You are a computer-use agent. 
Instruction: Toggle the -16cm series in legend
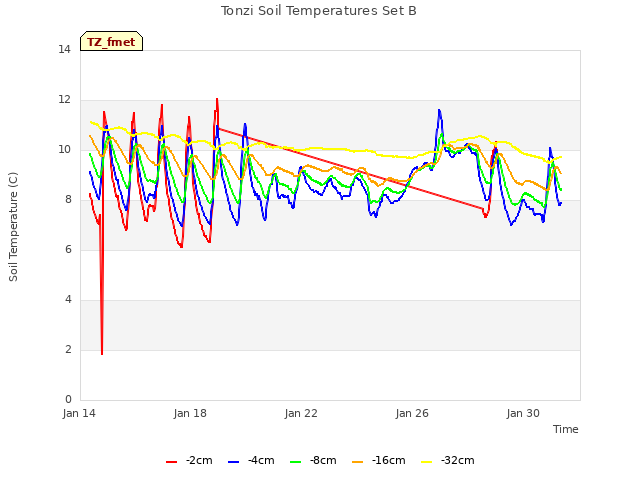(x=379, y=461)
